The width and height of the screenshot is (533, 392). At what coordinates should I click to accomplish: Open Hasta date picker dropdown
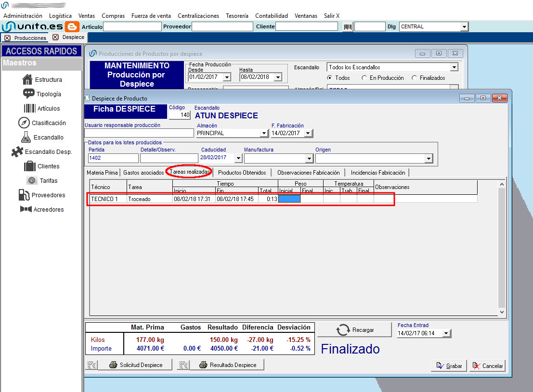278,77
